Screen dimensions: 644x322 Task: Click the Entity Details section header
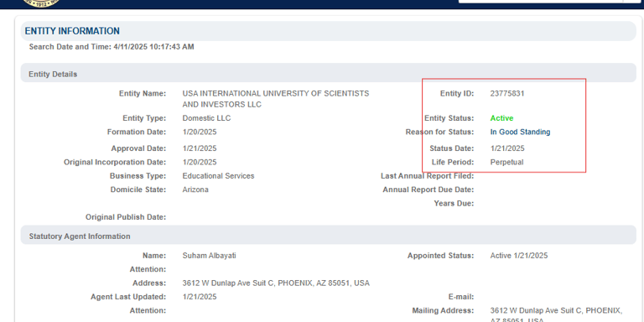coord(328,75)
